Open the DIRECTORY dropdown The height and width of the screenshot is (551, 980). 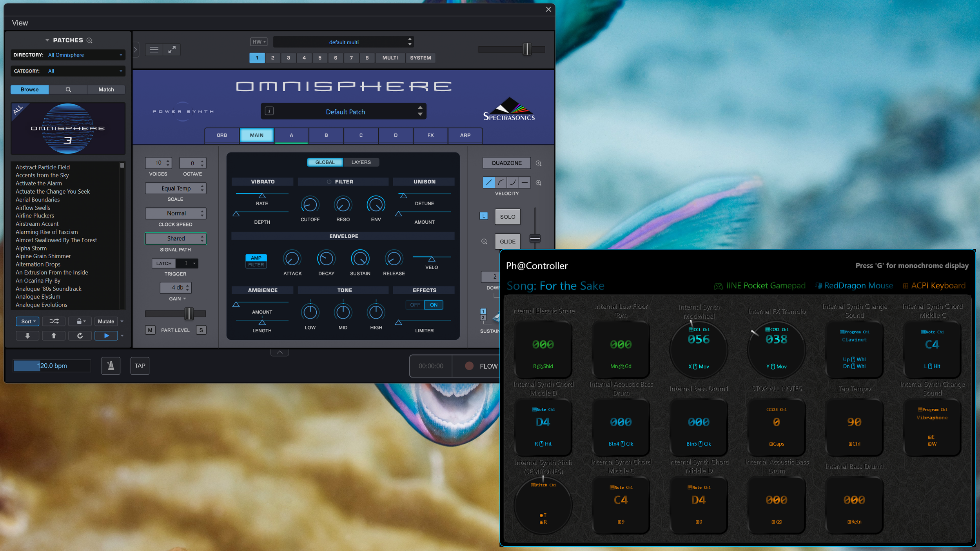pos(68,55)
